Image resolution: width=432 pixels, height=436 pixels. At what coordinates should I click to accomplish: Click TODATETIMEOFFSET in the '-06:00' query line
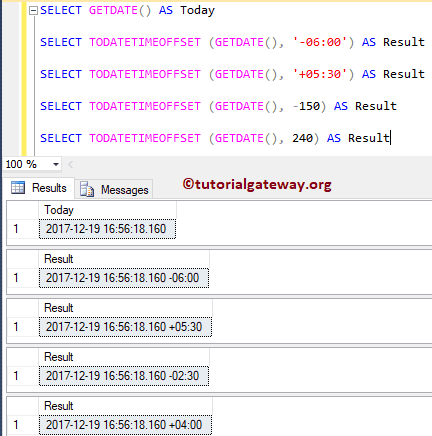[x=145, y=42]
